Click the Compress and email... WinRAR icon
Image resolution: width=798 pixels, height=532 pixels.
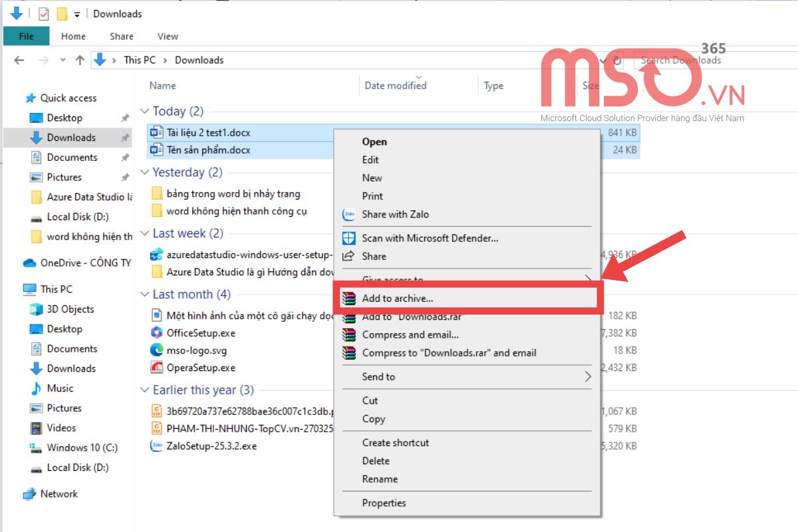click(x=349, y=334)
